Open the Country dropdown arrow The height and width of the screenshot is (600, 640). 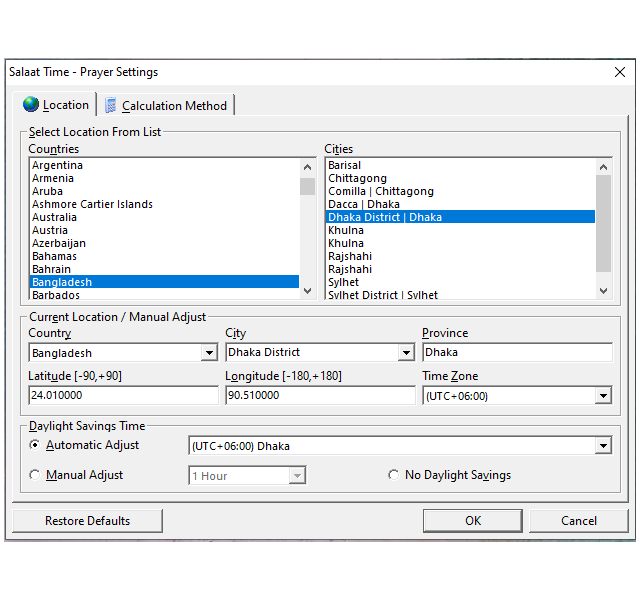(209, 353)
